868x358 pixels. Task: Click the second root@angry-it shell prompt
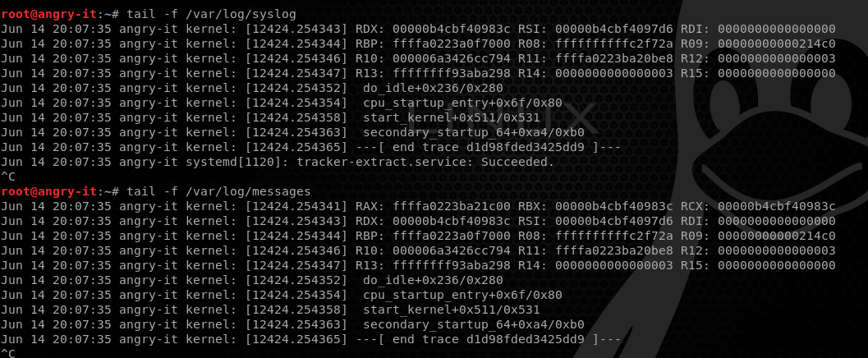click(49, 191)
